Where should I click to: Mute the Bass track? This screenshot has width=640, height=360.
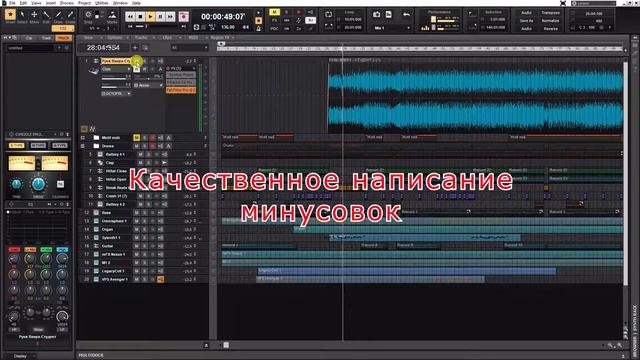click(136, 213)
